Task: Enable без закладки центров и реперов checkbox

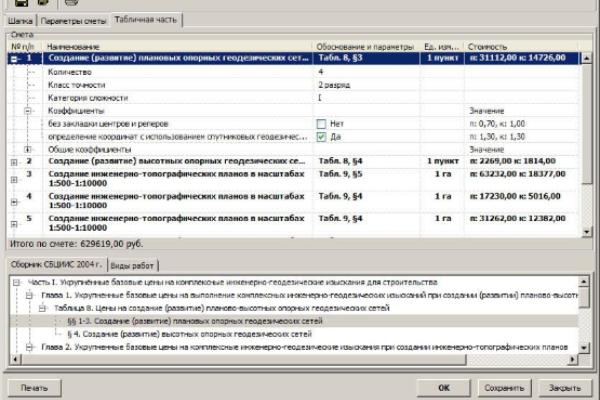Action: [x=321, y=124]
